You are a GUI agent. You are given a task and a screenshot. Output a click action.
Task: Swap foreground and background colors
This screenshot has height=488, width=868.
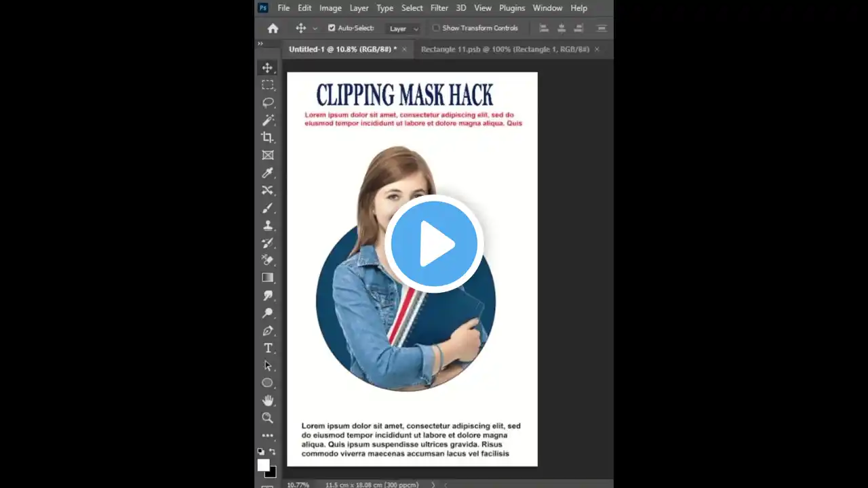pos(273,451)
